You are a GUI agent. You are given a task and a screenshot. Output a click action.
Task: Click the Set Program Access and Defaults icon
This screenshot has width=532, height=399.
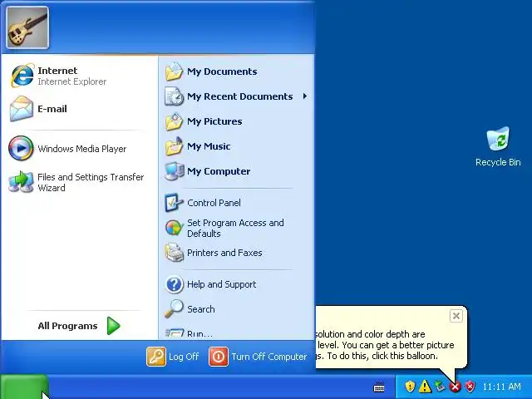pyautogui.click(x=174, y=228)
